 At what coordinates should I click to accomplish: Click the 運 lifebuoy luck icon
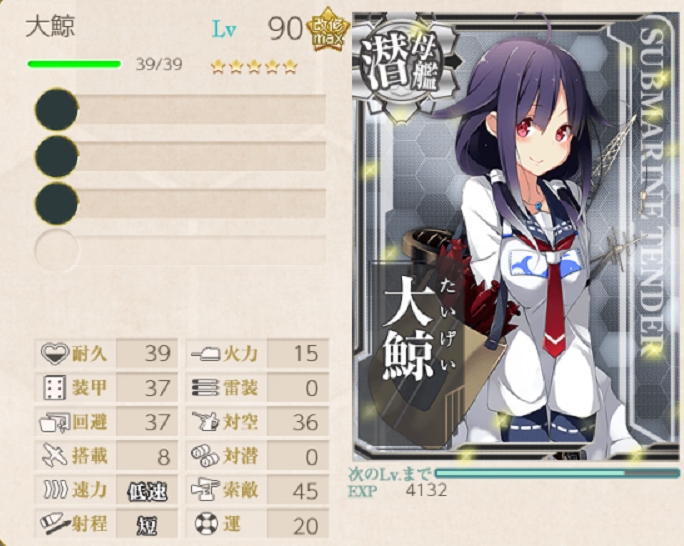[206, 525]
